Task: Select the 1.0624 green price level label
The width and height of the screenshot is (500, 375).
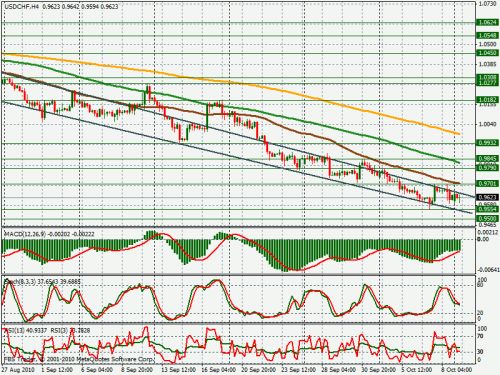Action: [487, 23]
